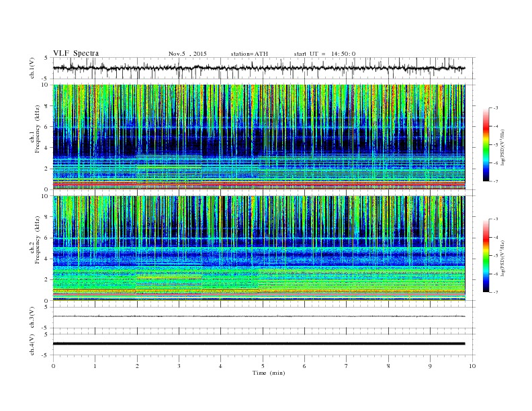Click the ch.4 waveform trace panel
532x411 pixels.
click(x=264, y=345)
